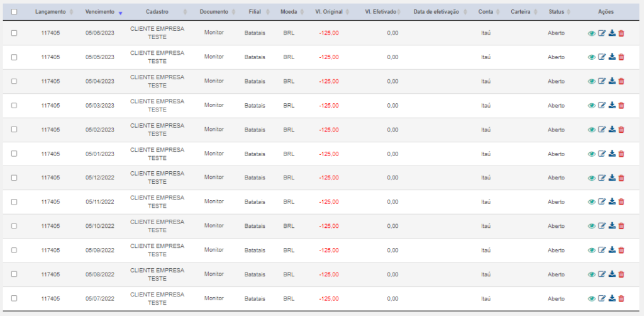Edit the entry due 05/05/2023
The height and width of the screenshot is (316, 644).
click(x=602, y=57)
